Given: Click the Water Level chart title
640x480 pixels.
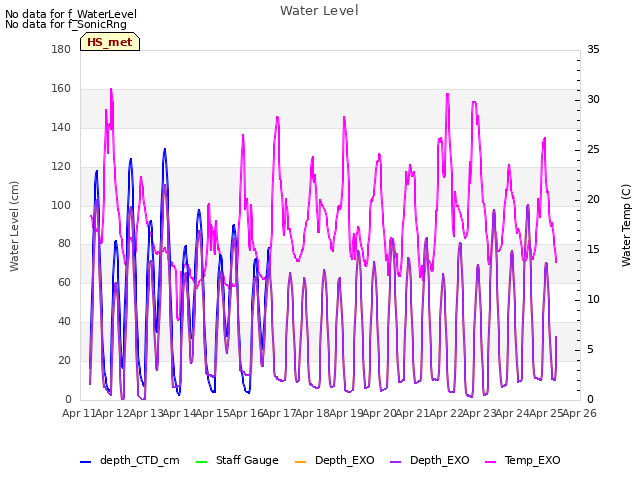Looking at the screenshot, I should (319, 11).
